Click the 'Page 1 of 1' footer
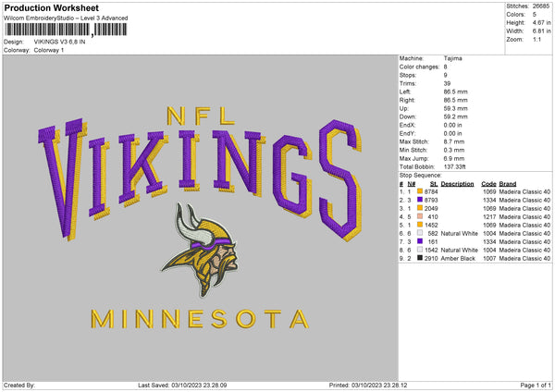The height and width of the screenshot is (392, 555). pos(536,385)
